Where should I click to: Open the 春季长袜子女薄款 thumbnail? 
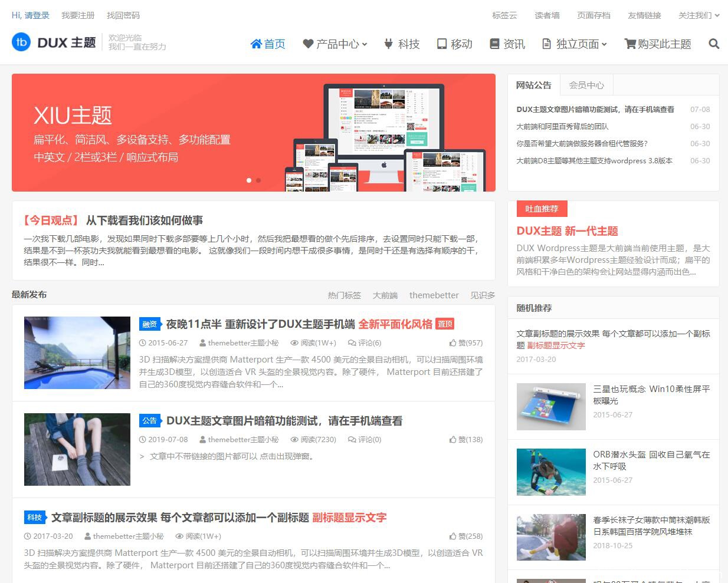click(x=551, y=538)
